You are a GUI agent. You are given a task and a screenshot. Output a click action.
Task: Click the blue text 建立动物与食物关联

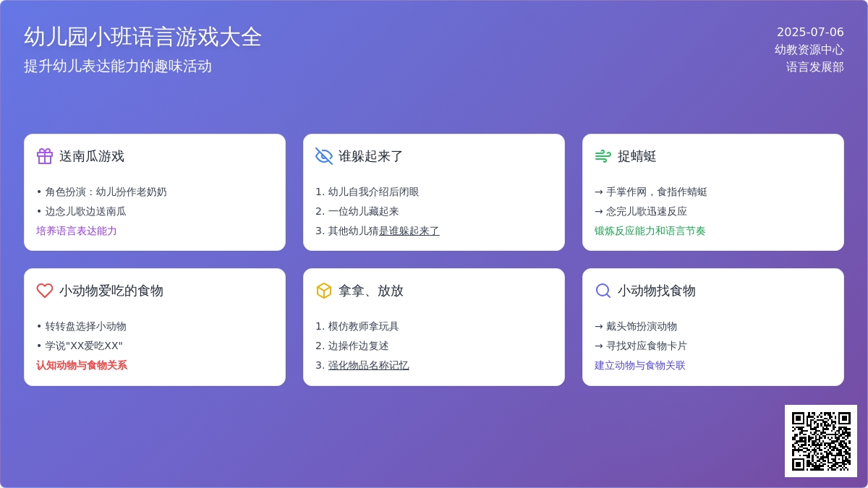click(640, 366)
